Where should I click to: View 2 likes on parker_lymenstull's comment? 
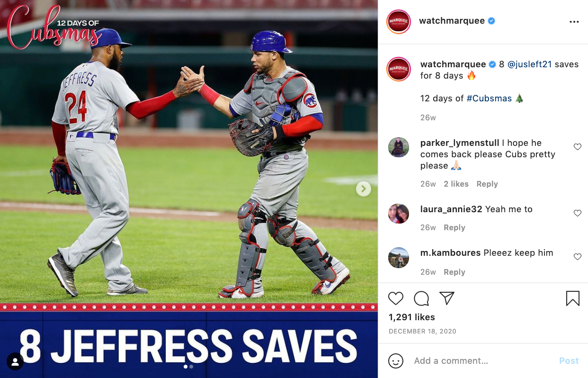pos(456,184)
